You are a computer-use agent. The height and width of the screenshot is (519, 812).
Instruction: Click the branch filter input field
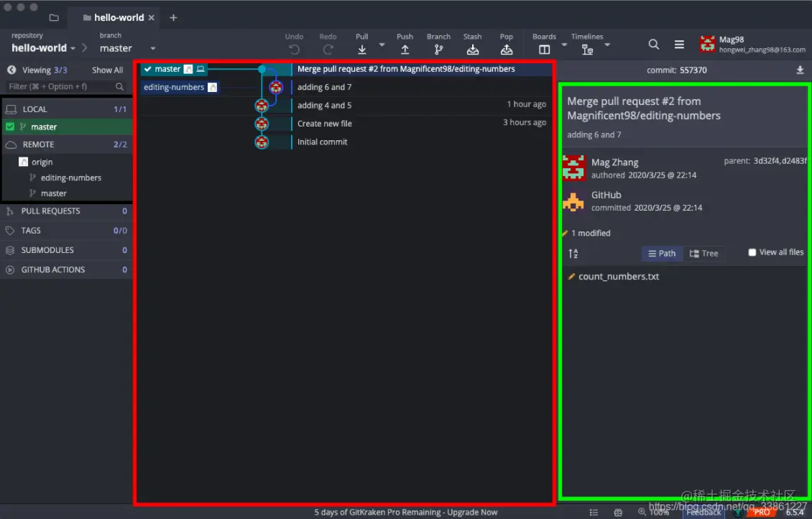click(65, 86)
